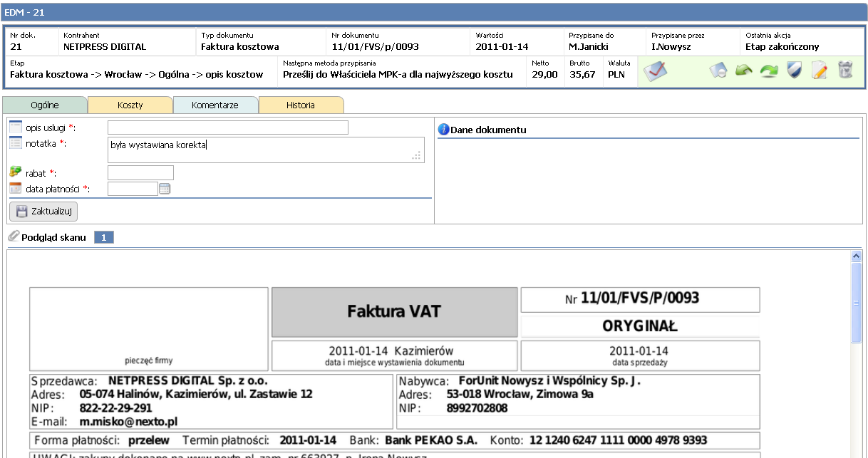This screenshot has height=458, width=868.
Task: Click the data płatności date field
Action: pos(133,189)
